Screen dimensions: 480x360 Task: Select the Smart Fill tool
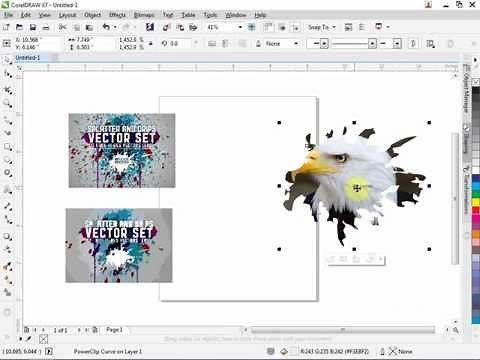7,292
